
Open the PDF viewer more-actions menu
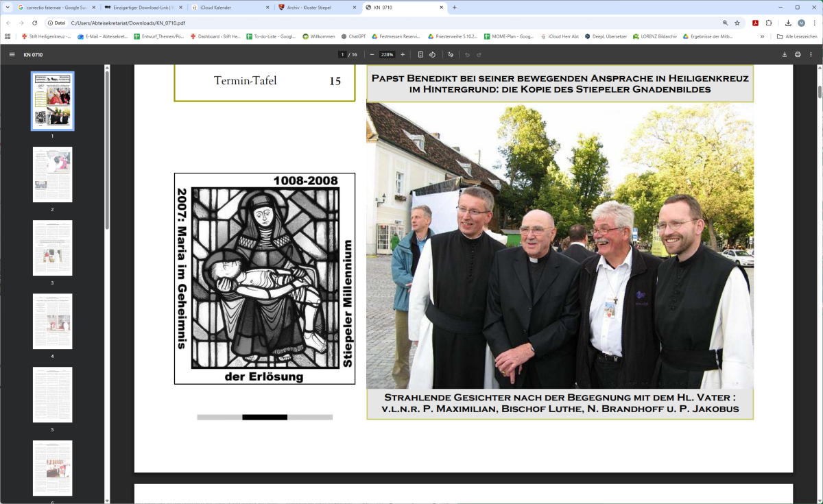tap(811, 54)
